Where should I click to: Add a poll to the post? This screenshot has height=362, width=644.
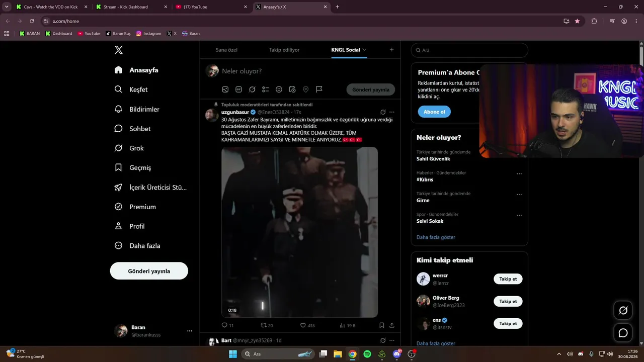266,89
